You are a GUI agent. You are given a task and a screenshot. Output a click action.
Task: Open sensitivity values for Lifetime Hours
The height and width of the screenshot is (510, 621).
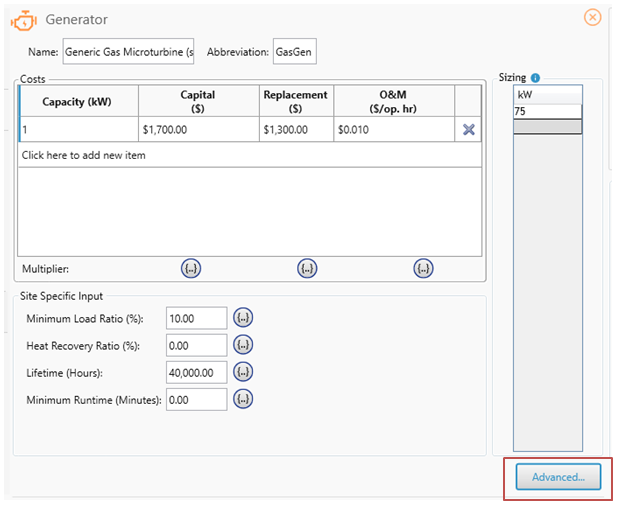pos(243,371)
